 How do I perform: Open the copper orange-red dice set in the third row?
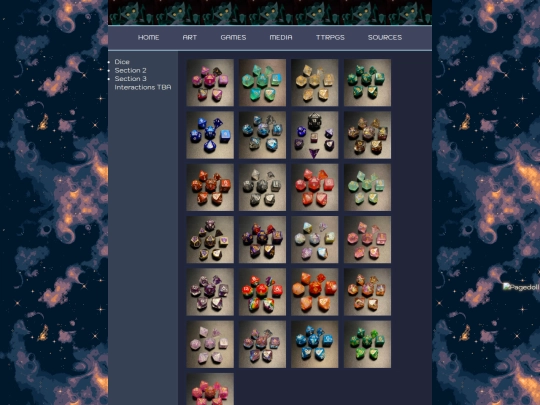(210, 187)
